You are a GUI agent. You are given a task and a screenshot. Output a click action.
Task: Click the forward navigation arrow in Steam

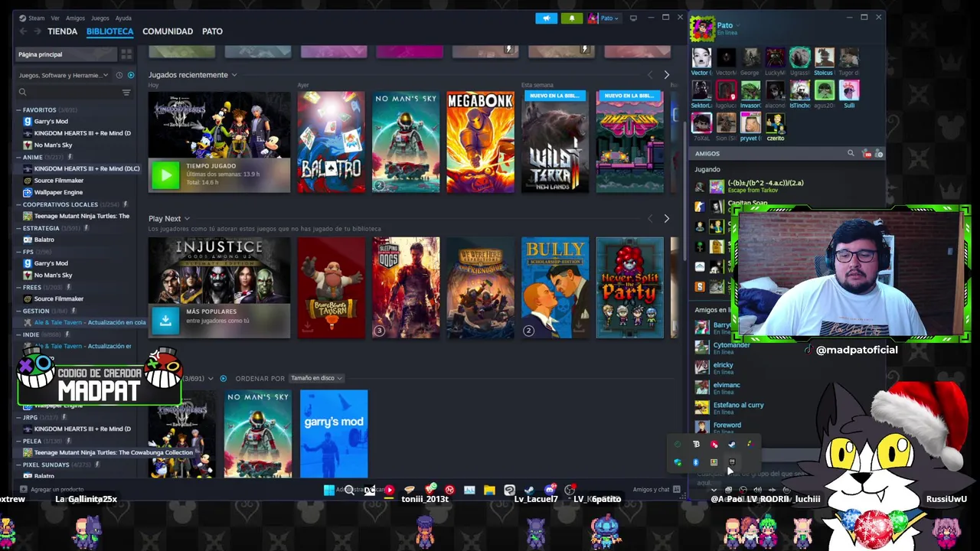point(37,31)
